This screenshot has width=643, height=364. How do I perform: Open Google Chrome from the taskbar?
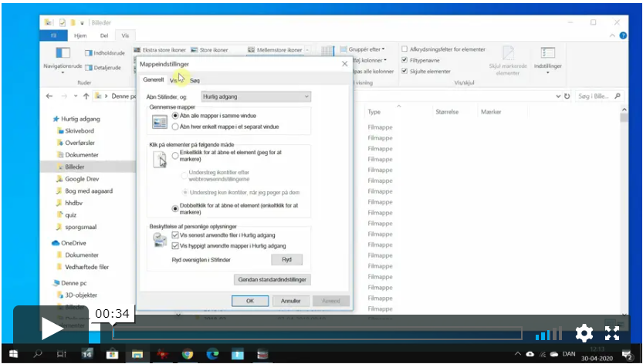tap(187, 354)
